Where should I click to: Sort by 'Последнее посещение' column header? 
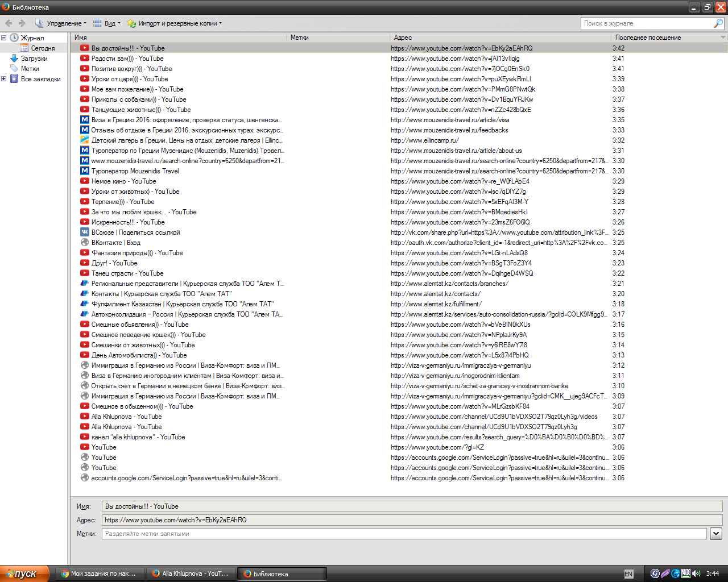click(x=665, y=38)
